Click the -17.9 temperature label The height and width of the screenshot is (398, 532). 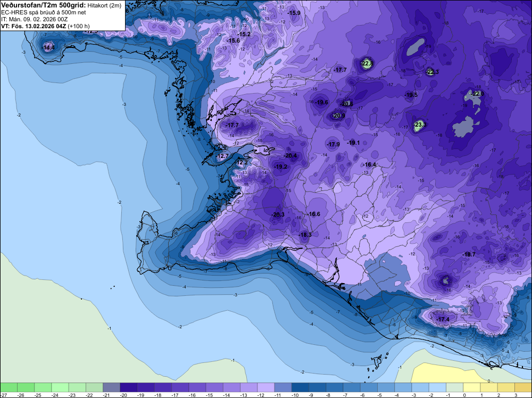[x=334, y=144]
